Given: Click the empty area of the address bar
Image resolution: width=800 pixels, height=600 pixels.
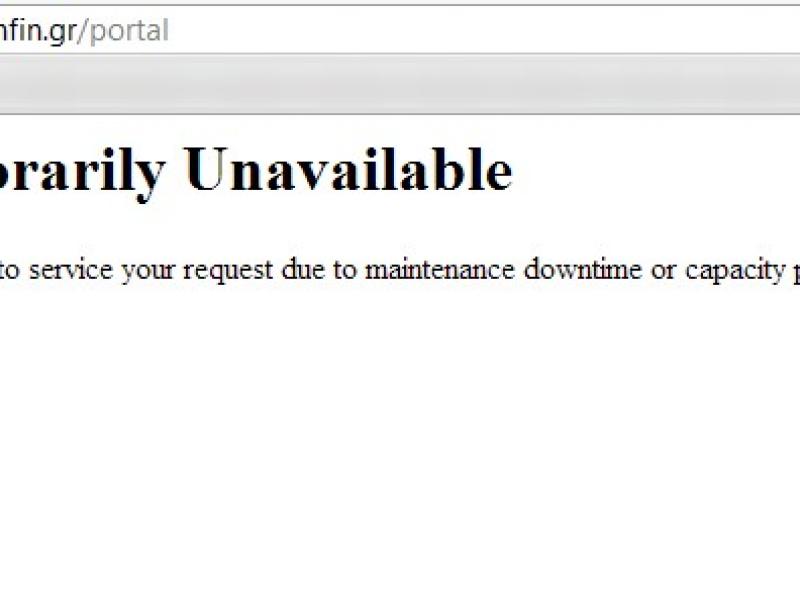Looking at the screenshot, I should (x=485, y=30).
